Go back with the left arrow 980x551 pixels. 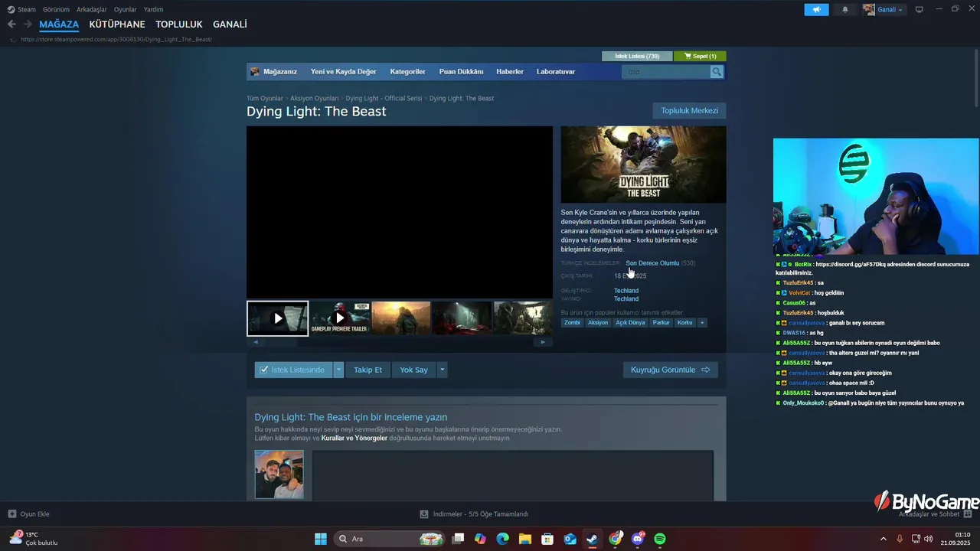coord(11,24)
